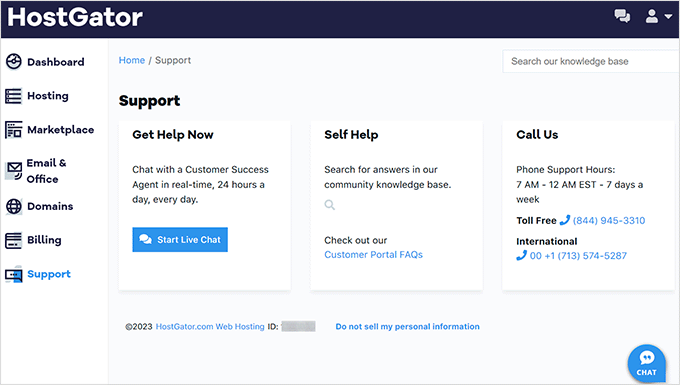Open the Customer Portal FAQs link

tap(373, 254)
